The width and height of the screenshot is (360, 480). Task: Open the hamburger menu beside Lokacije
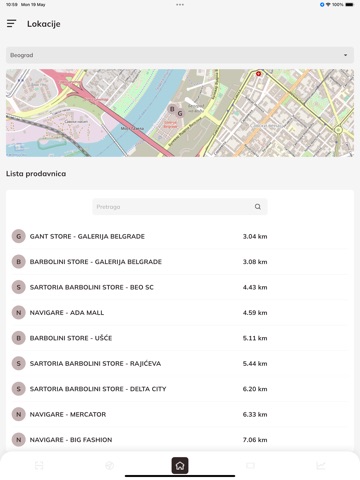click(x=11, y=24)
